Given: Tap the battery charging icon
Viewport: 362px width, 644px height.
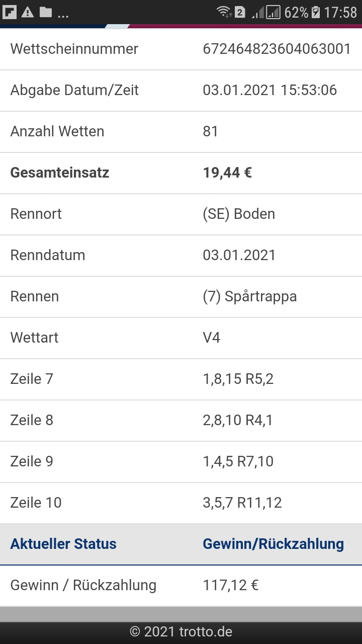Looking at the screenshot, I should (x=316, y=12).
